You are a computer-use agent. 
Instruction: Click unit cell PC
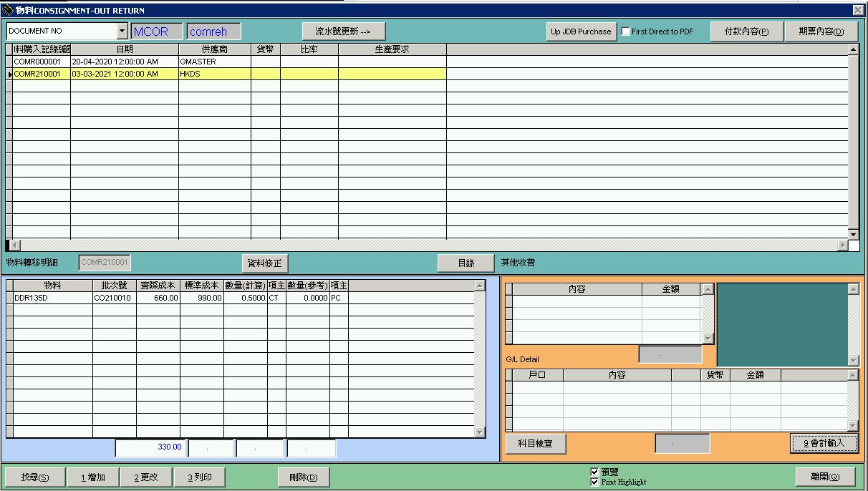tap(339, 298)
